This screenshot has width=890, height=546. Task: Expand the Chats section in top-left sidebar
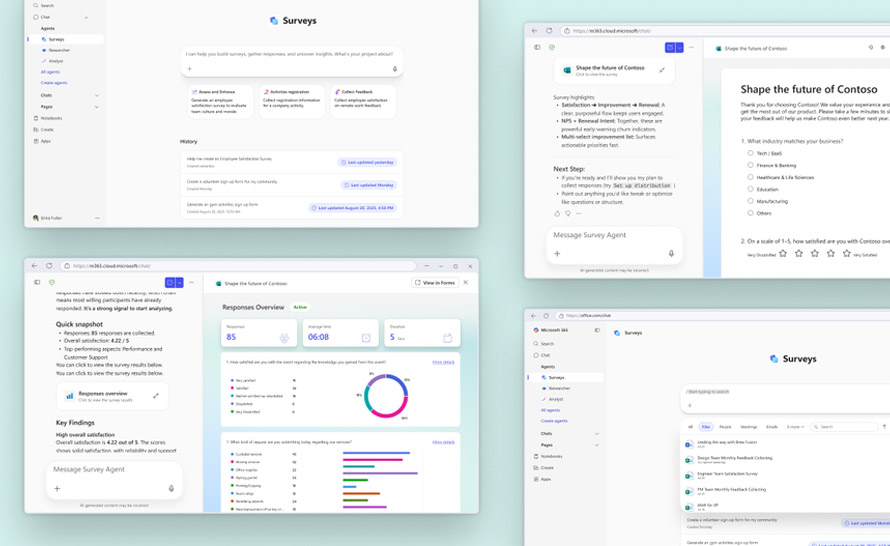tap(96, 95)
